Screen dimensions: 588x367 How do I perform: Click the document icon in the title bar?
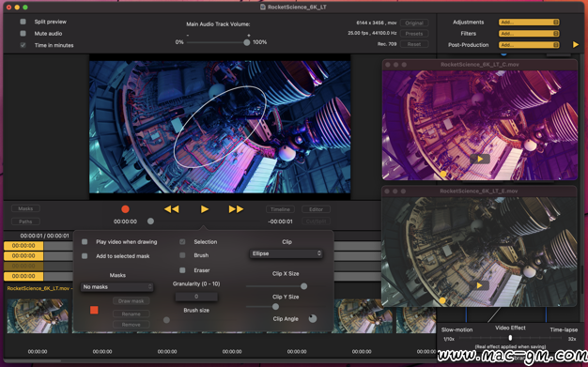(x=263, y=7)
